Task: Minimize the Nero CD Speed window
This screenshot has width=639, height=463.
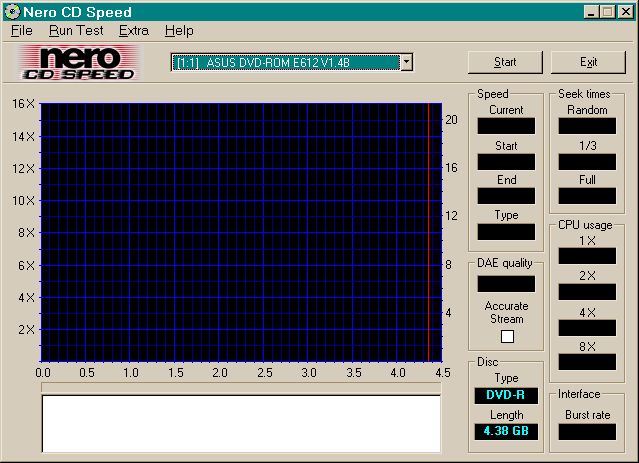Action: click(591, 12)
